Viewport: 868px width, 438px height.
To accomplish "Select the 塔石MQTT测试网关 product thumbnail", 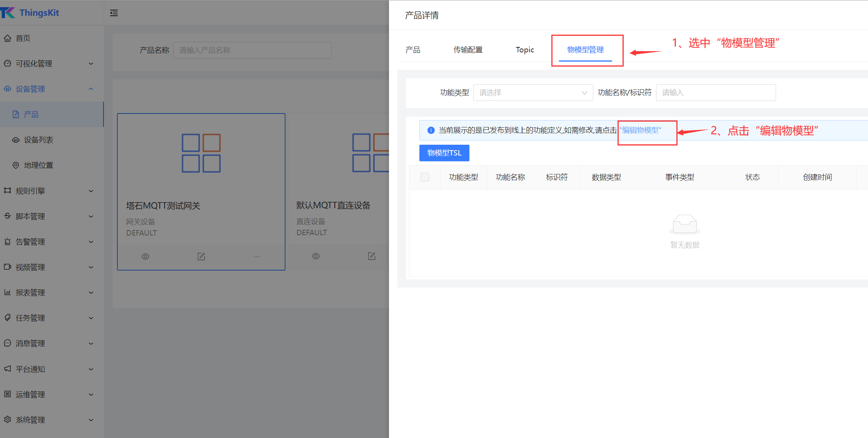I will (x=201, y=153).
